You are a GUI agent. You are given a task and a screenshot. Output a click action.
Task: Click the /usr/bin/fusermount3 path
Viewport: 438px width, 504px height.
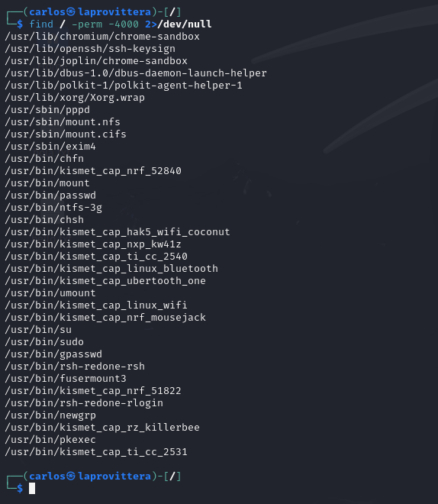tap(66, 379)
